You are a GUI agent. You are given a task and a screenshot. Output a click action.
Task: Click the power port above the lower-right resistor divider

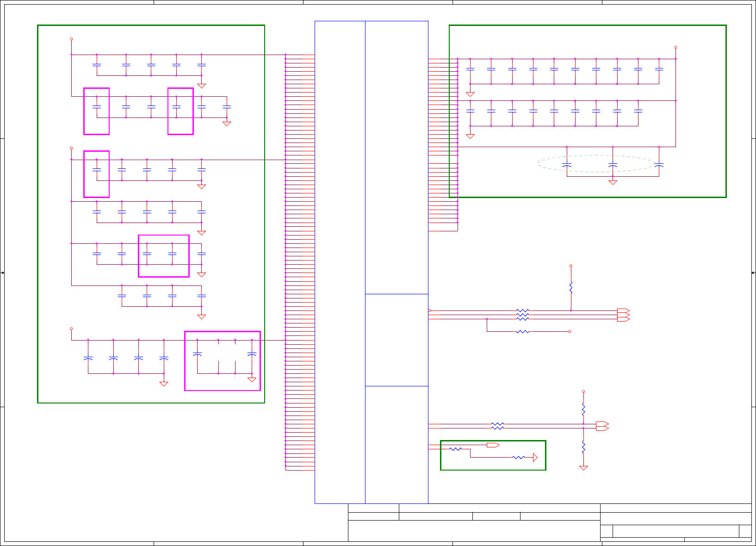pyautogui.click(x=583, y=392)
